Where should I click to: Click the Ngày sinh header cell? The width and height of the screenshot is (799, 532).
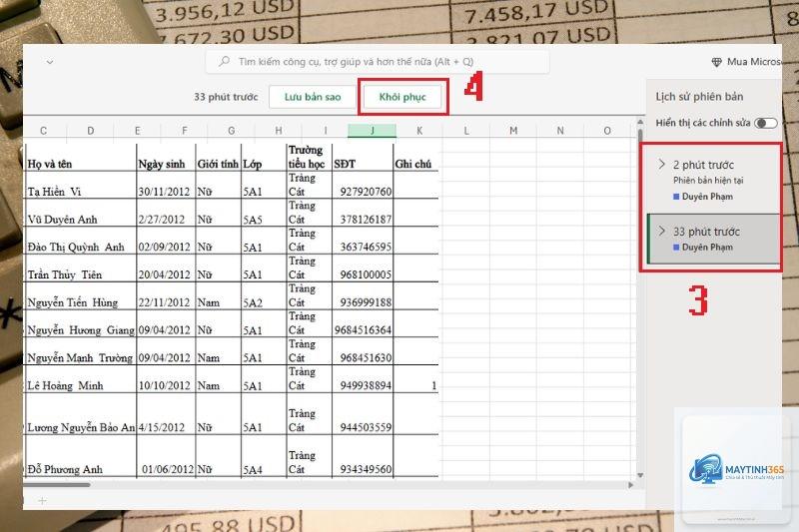pos(166,158)
